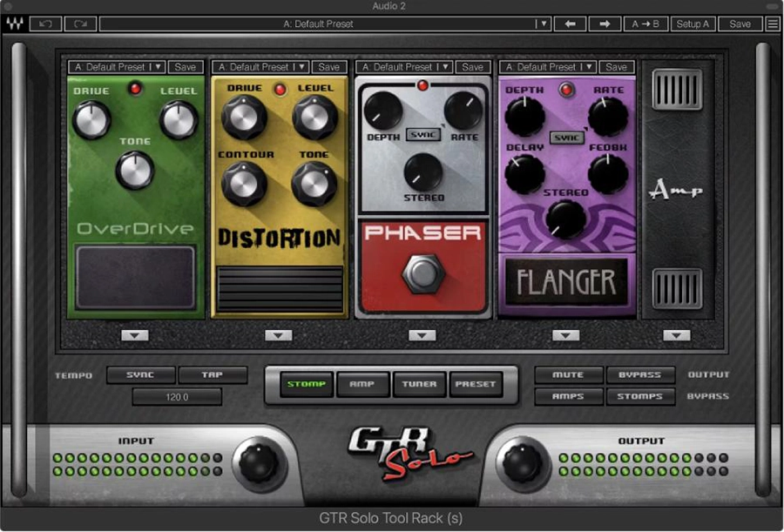This screenshot has height=532, width=784.
Task: Stomp the OverDrive footswitch pad
Action: (135, 277)
